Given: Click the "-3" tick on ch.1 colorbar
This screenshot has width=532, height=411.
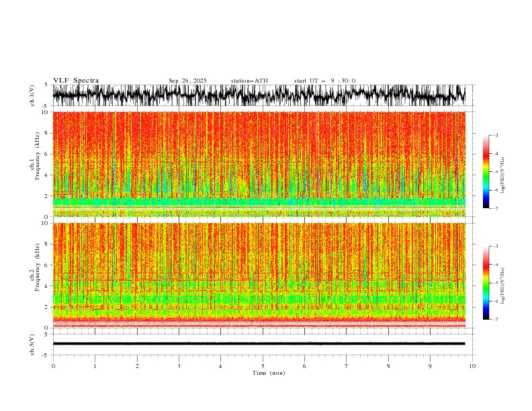Looking at the screenshot, I should (496, 135).
